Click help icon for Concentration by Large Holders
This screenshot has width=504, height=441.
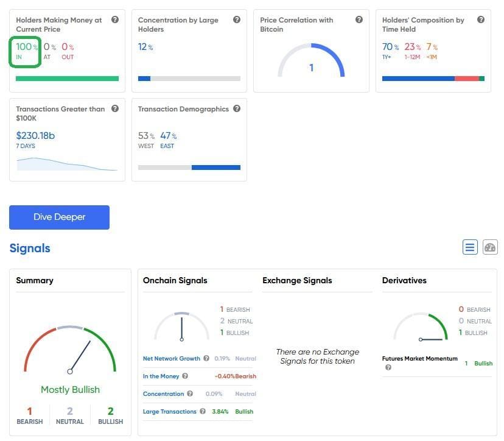pos(237,20)
